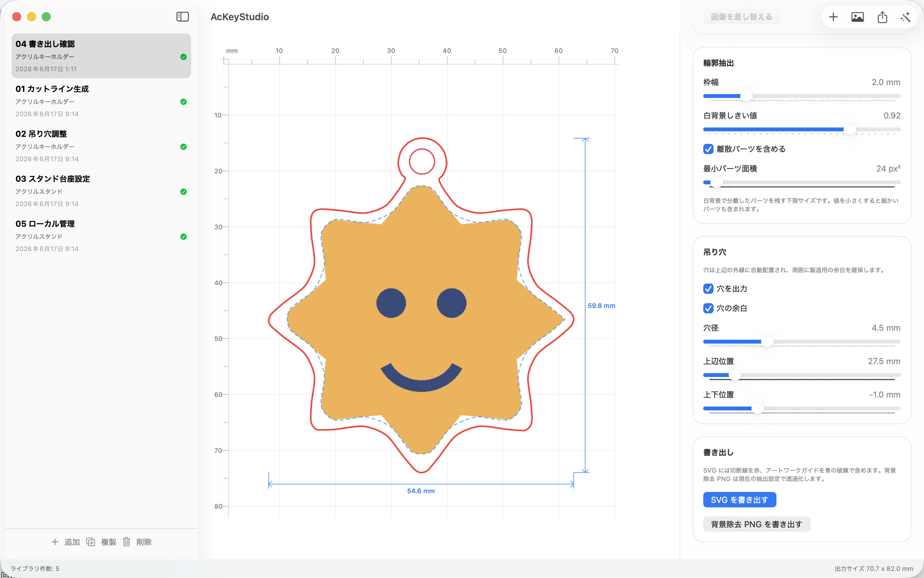Image resolution: width=924 pixels, height=578 pixels.
Task: Select the 04 書き出し確認 project
Action: 101,56
